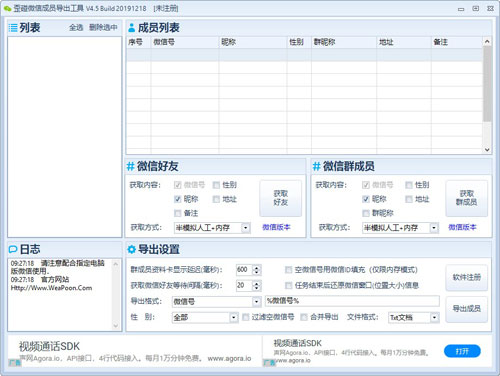Click 获取群成员 button

pos(467,198)
